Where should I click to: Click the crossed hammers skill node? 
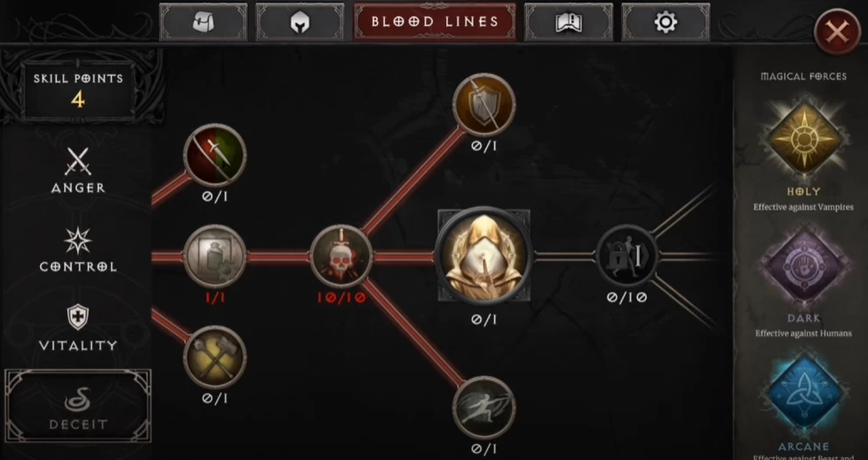214,357
